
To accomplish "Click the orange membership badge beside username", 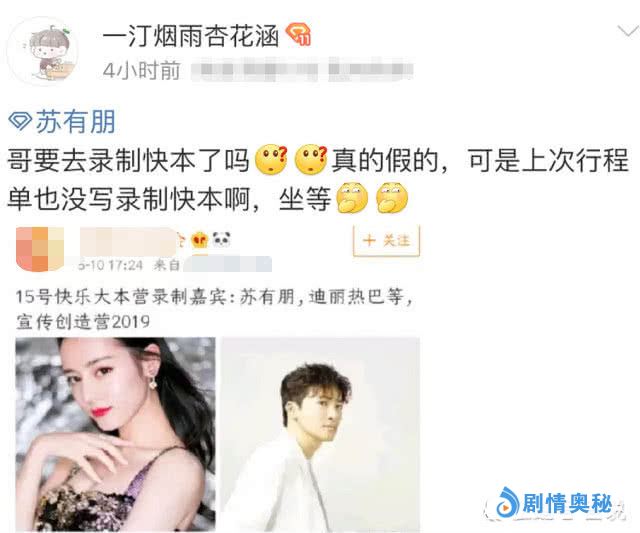I will (299, 34).
